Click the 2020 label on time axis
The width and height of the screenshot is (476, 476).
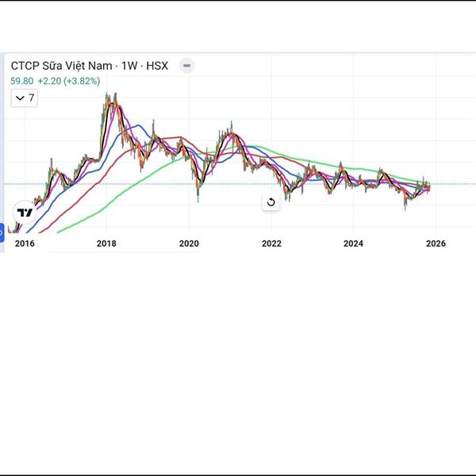[189, 244]
